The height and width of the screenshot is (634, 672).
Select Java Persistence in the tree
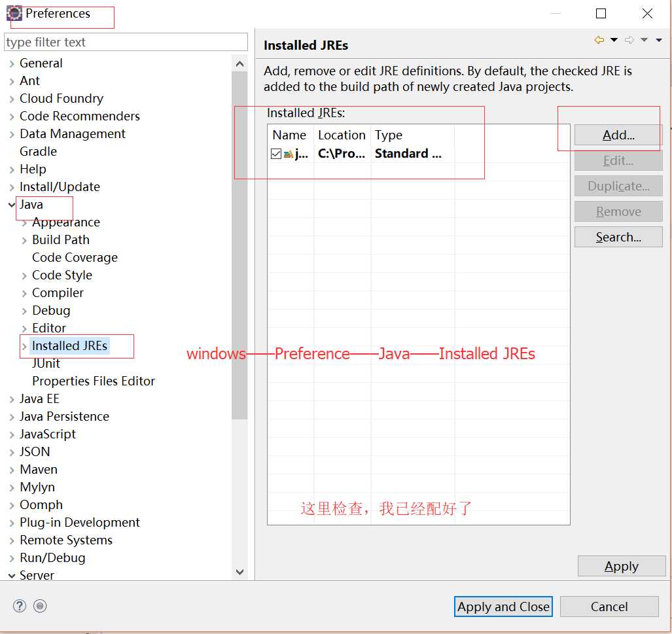(x=64, y=416)
